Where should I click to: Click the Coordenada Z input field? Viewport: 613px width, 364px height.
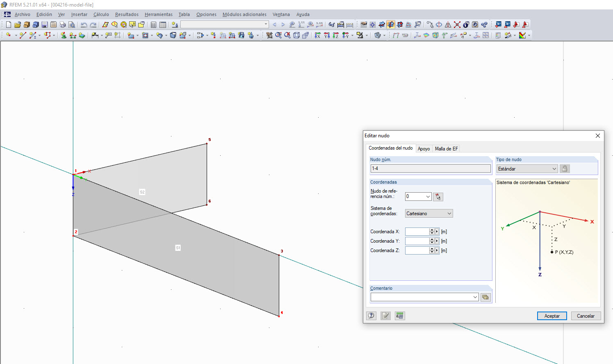tap(417, 250)
